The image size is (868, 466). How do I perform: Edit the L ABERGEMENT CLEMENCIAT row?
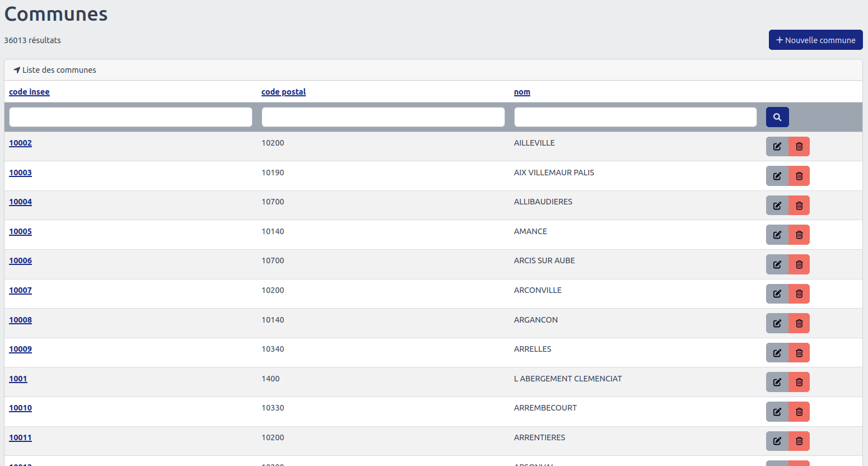777,382
